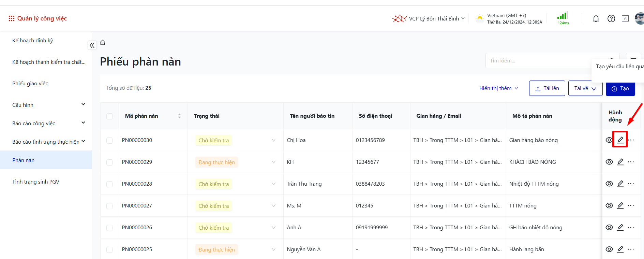Screen dimensions: 644x259
Task: Click the Tải lên upload button
Action: (547, 88)
